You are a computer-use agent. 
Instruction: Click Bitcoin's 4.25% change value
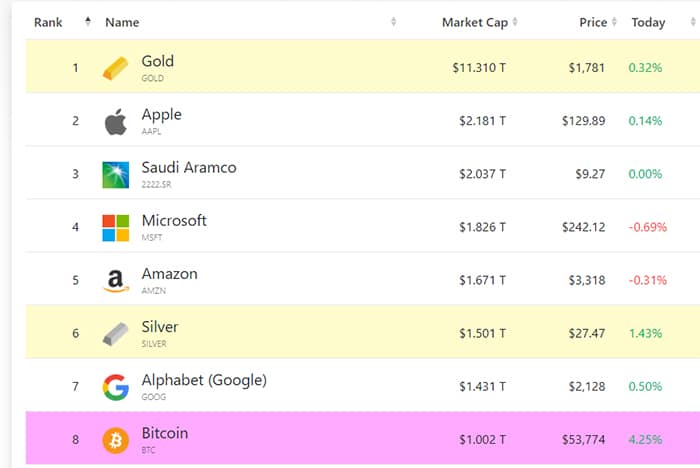(645, 440)
